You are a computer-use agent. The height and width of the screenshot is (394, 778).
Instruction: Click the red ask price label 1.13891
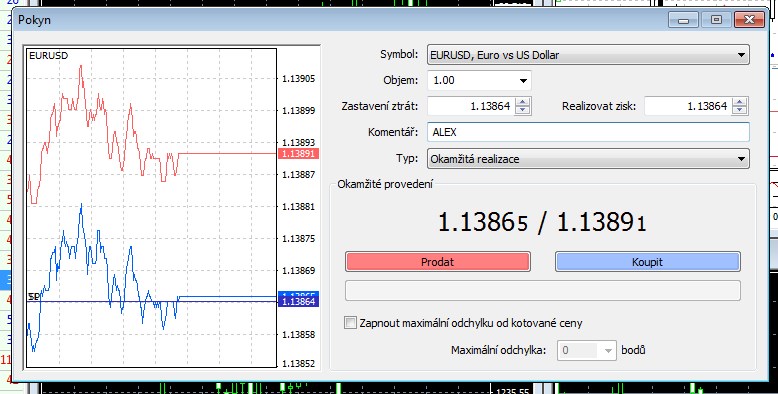[298, 154]
